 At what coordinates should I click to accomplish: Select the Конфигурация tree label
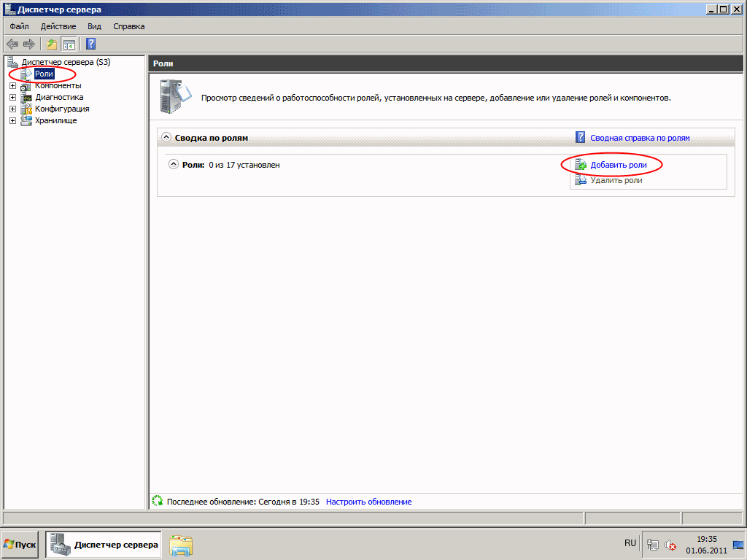coord(62,109)
